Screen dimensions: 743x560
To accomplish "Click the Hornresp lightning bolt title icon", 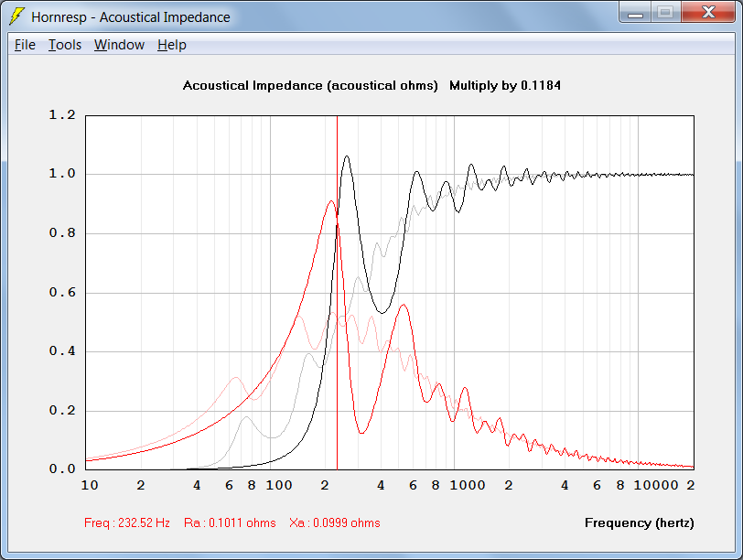I will coord(16,16).
